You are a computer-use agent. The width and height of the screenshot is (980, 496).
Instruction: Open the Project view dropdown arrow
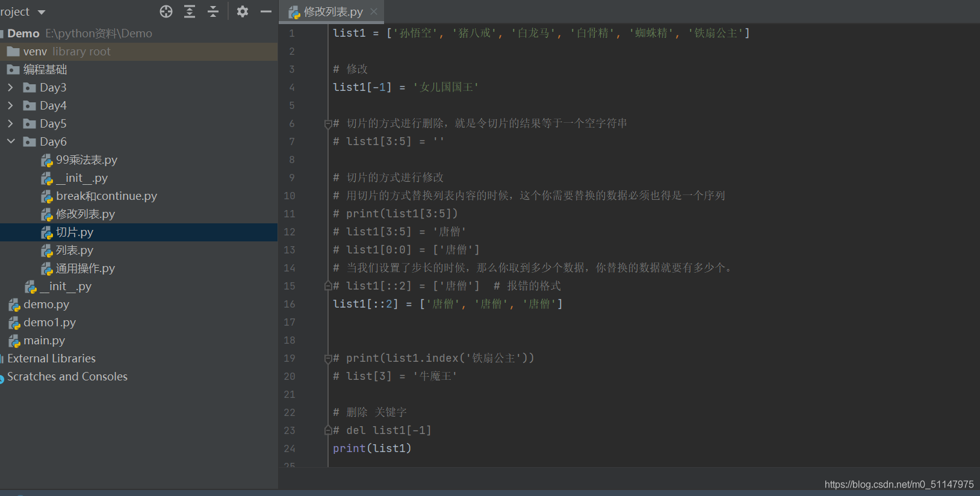click(x=42, y=12)
